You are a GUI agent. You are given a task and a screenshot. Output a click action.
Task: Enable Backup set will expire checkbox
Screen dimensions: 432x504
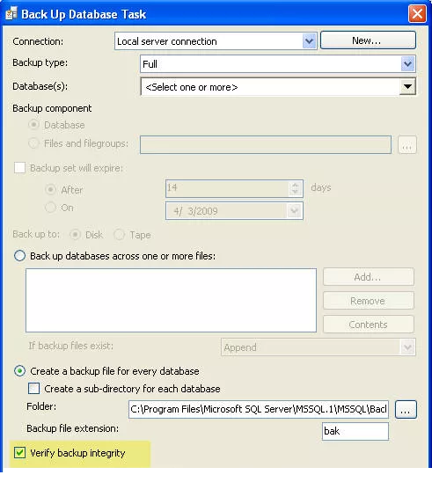tap(19, 168)
